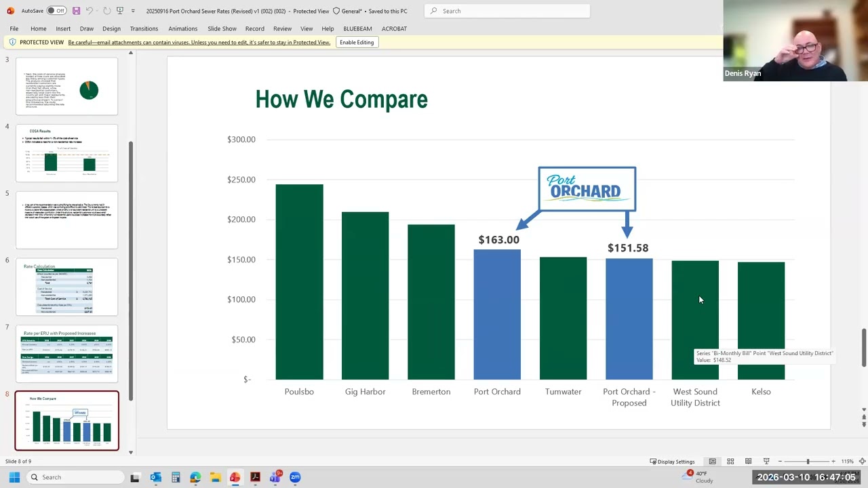Open the Help tab
This screenshot has height=488, width=868.
tap(328, 28)
